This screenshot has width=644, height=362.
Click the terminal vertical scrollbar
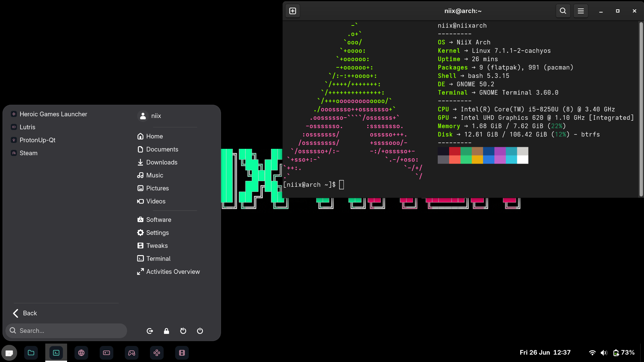point(641,109)
